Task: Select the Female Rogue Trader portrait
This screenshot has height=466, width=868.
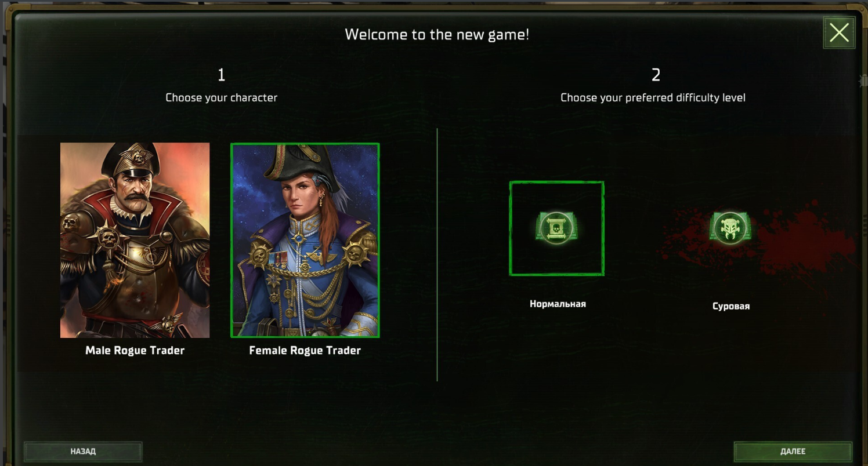Action: (305, 240)
